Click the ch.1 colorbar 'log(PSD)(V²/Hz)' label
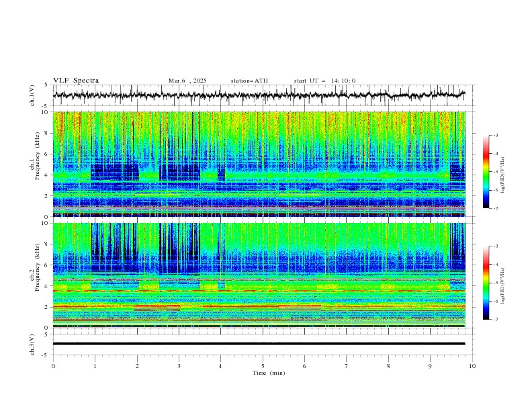Viewport: 532px width, 411px height. click(503, 175)
